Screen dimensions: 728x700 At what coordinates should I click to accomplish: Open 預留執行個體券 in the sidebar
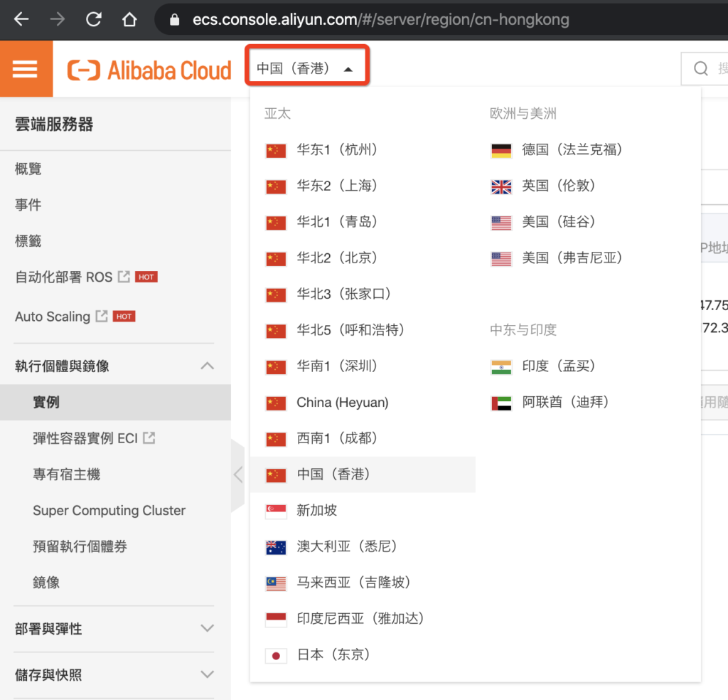tap(80, 546)
